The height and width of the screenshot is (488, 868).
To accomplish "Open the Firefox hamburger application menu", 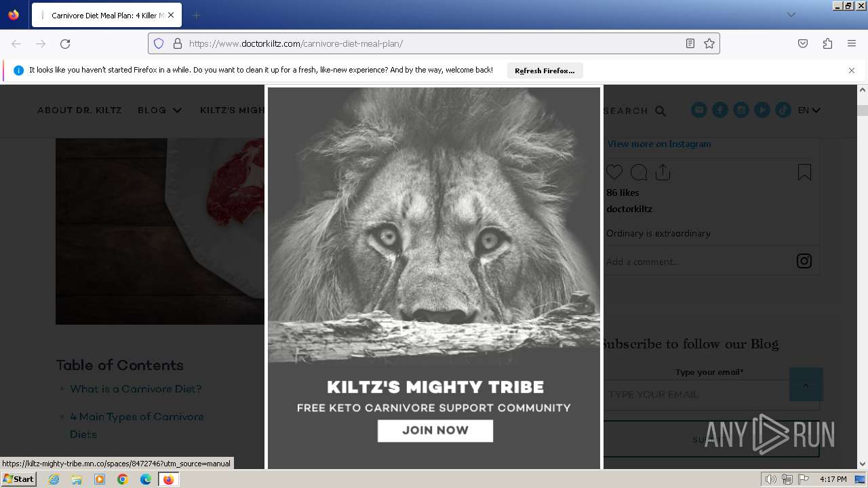I will (852, 43).
